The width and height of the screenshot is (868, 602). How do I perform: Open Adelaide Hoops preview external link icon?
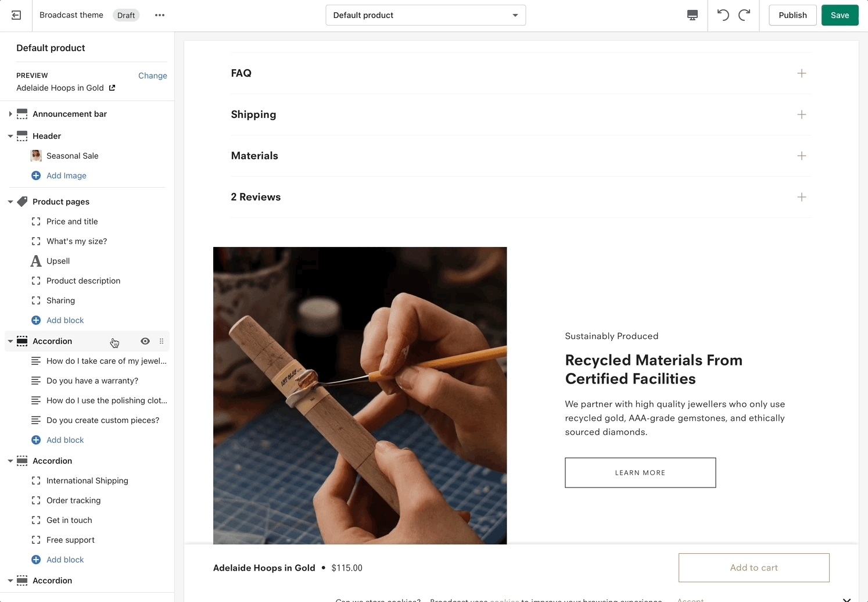tap(112, 88)
